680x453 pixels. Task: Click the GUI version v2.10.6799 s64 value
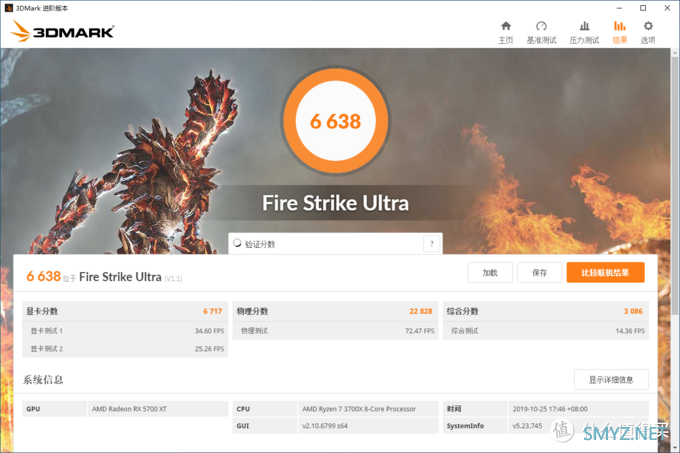pyautogui.click(x=325, y=426)
